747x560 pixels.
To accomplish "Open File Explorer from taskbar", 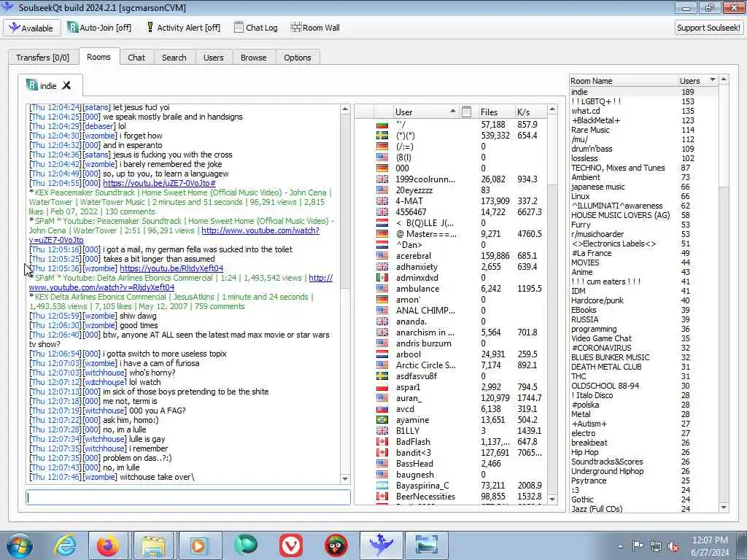I will tap(153, 545).
